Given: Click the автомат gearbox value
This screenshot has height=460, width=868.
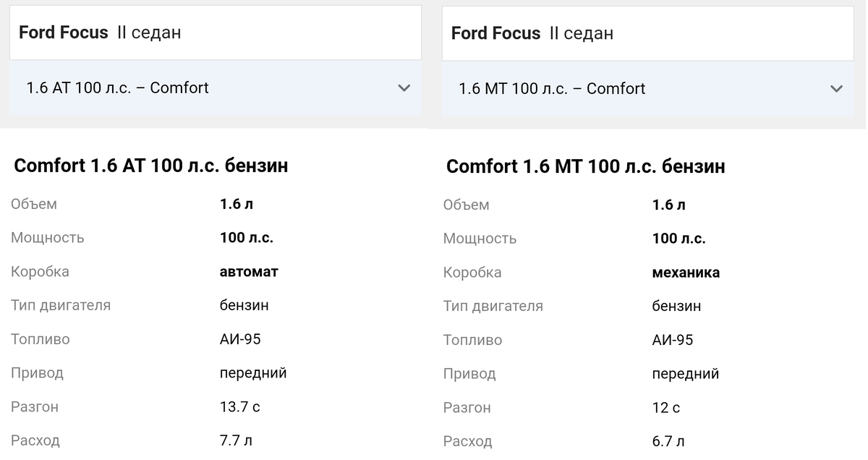Looking at the screenshot, I should [249, 272].
